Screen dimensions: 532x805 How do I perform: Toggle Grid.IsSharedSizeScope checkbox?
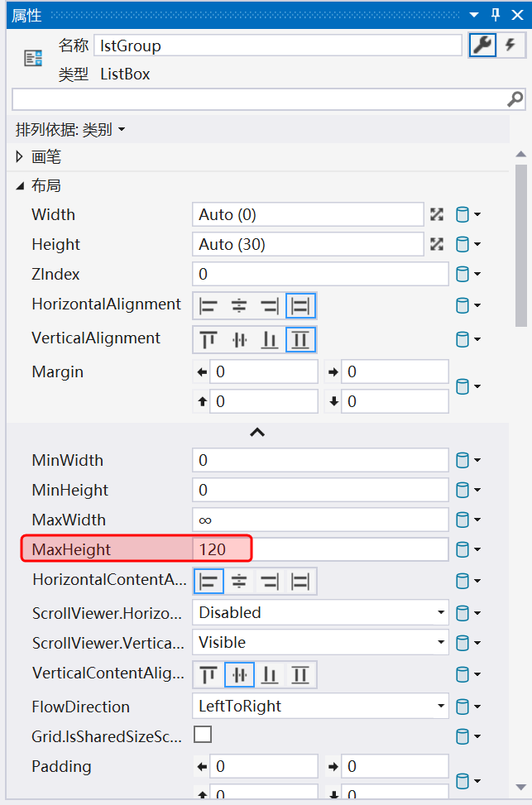pyautogui.click(x=202, y=735)
